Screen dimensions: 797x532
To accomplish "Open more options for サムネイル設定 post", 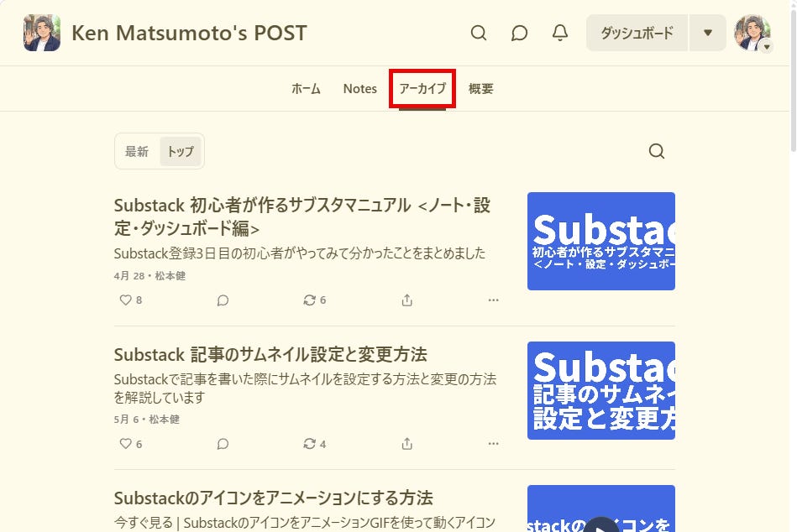I will pos(493,444).
